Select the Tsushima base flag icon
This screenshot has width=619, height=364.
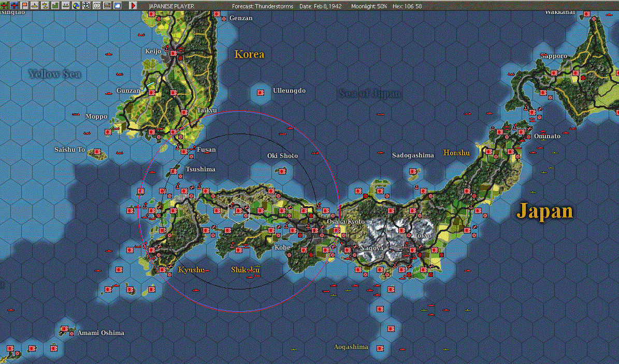[x=174, y=171]
